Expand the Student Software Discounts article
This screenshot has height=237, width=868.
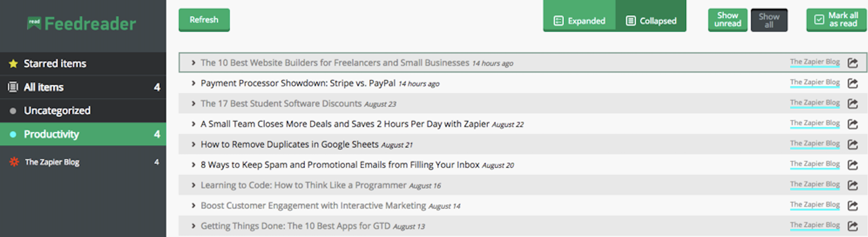click(193, 104)
